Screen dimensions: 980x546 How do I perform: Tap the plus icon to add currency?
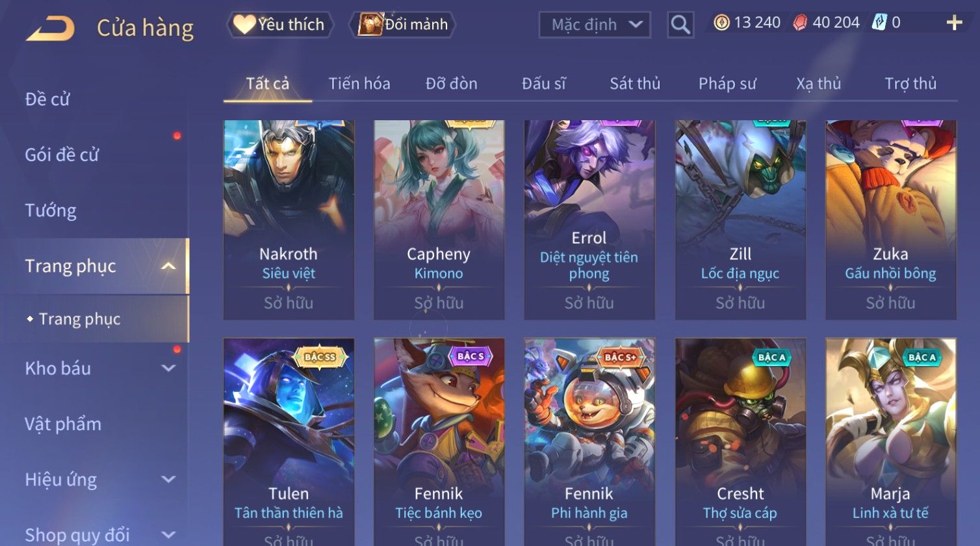(954, 23)
